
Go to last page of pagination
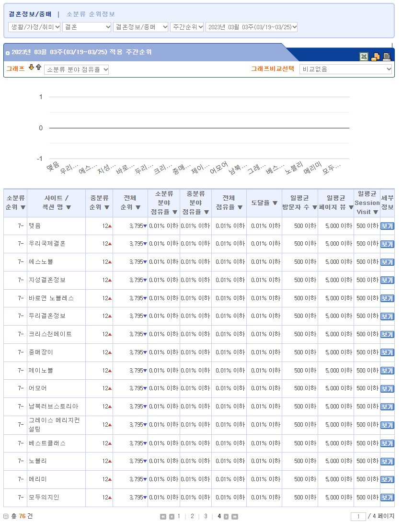click(235, 517)
